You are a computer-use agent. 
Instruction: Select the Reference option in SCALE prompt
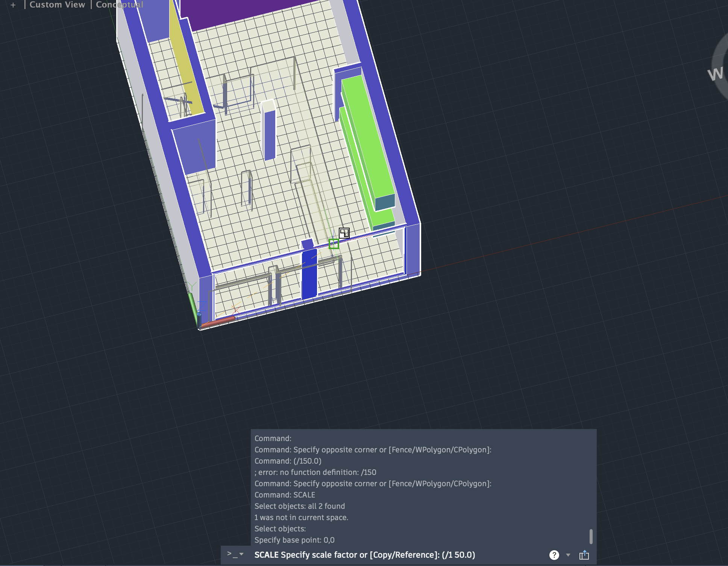(415, 555)
